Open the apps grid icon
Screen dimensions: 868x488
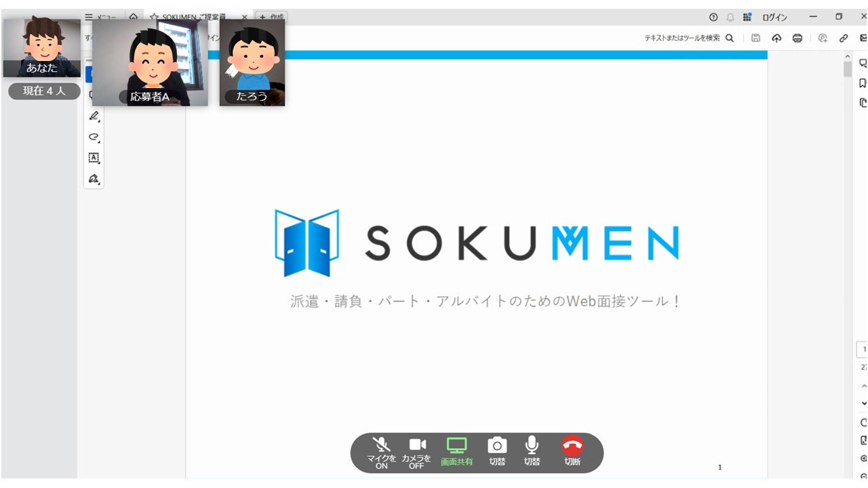(x=747, y=17)
